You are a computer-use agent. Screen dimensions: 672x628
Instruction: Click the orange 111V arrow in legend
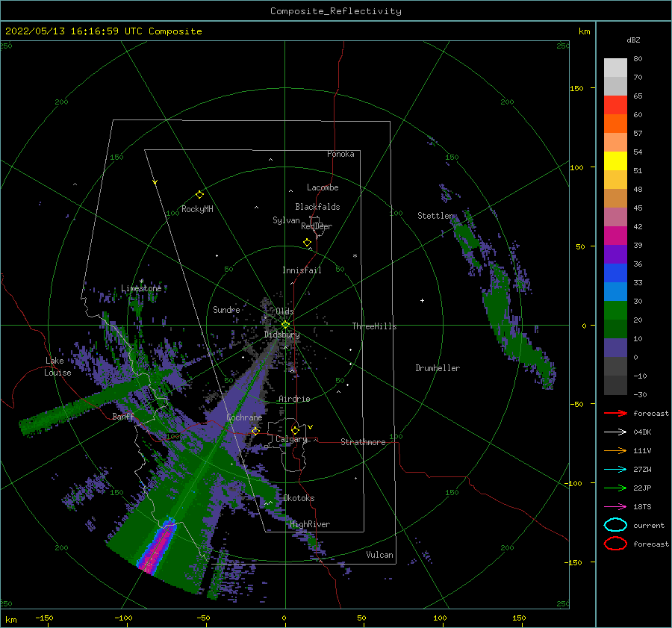click(x=615, y=450)
